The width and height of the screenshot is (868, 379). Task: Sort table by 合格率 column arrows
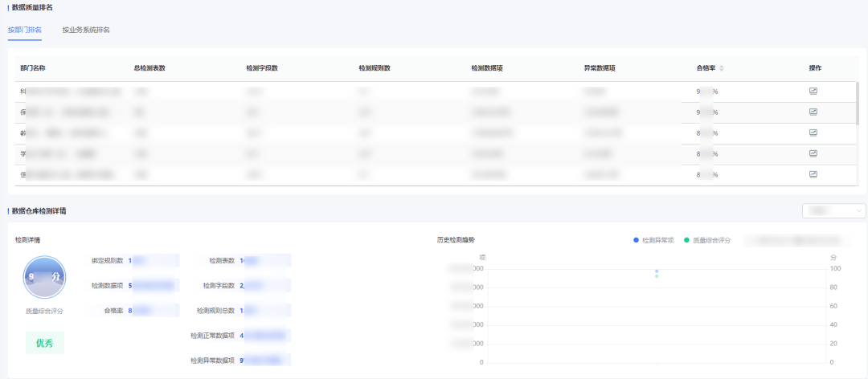coord(722,68)
